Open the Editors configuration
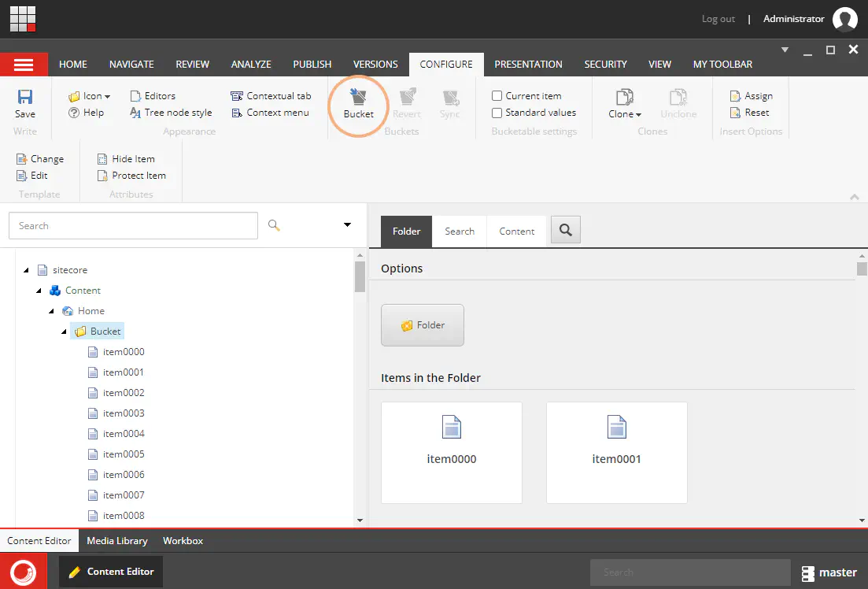This screenshot has height=589, width=868. click(152, 96)
